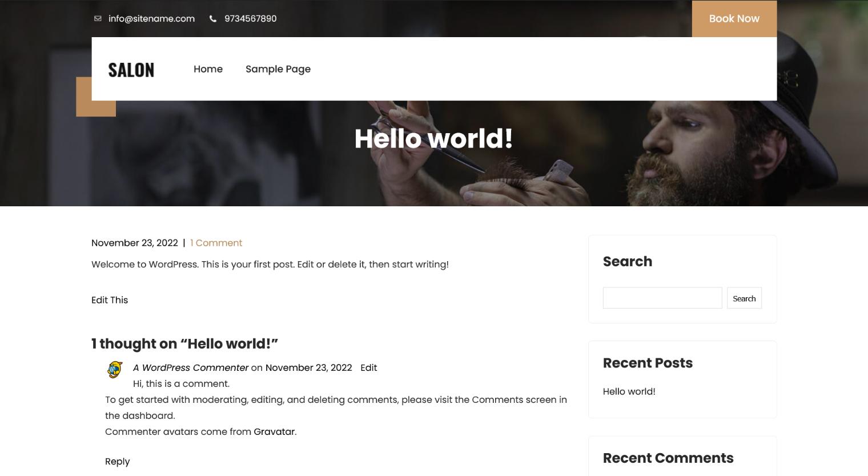Click the envelope email icon

pos(98,19)
